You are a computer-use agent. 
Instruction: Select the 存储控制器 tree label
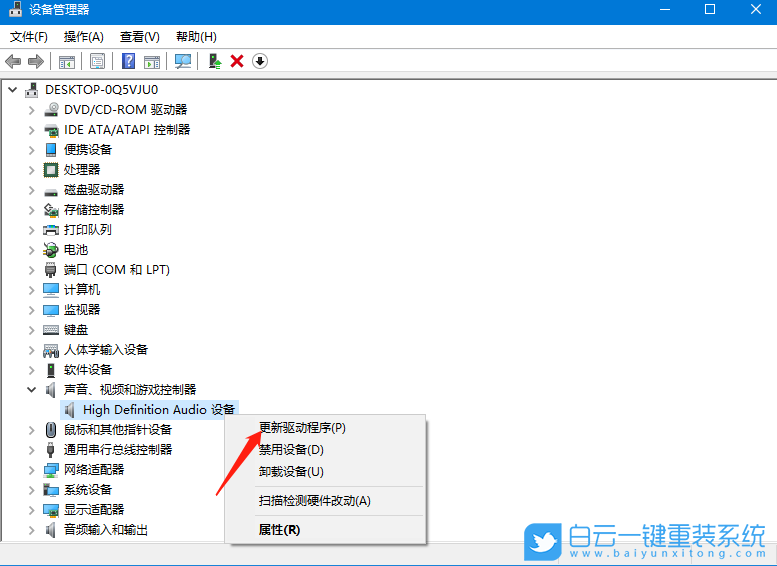(94, 210)
